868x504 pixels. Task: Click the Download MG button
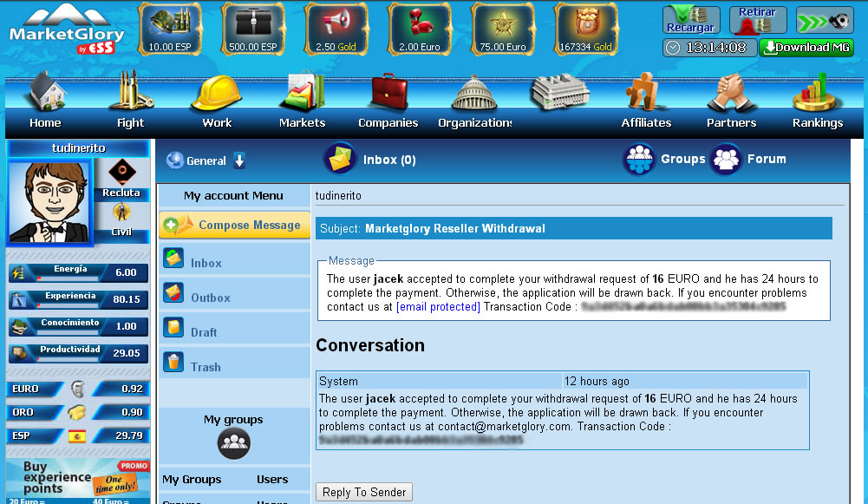(x=806, y=48)
